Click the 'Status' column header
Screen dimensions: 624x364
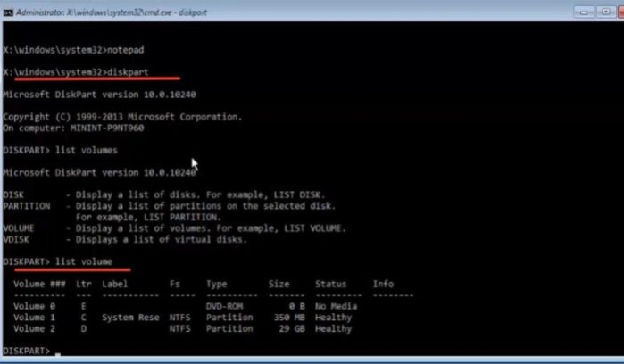coord(331,284)
